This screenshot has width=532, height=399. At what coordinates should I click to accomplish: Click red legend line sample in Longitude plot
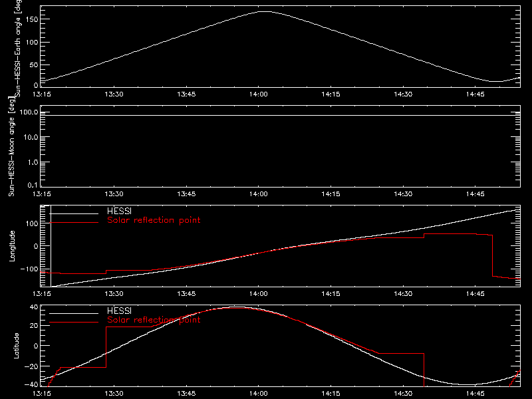click(x=74, y=223)
